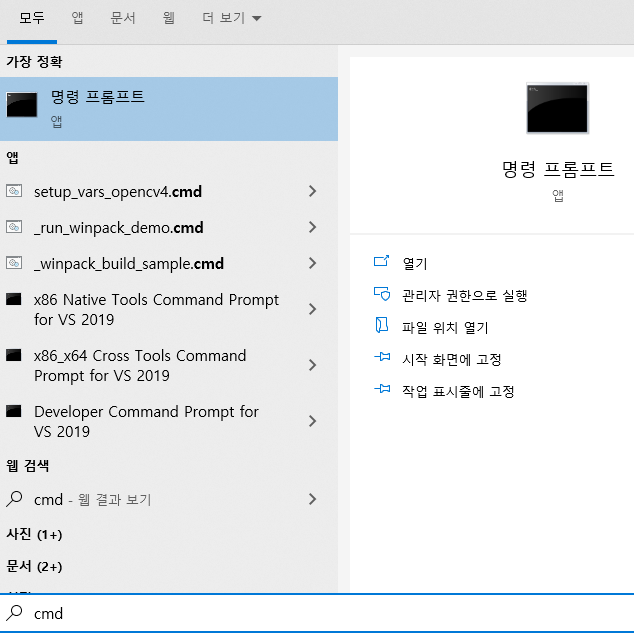Click the 파일 위치 열기 folder icon
Viewport: 634px width, 633px height.
tap(382, 325)
